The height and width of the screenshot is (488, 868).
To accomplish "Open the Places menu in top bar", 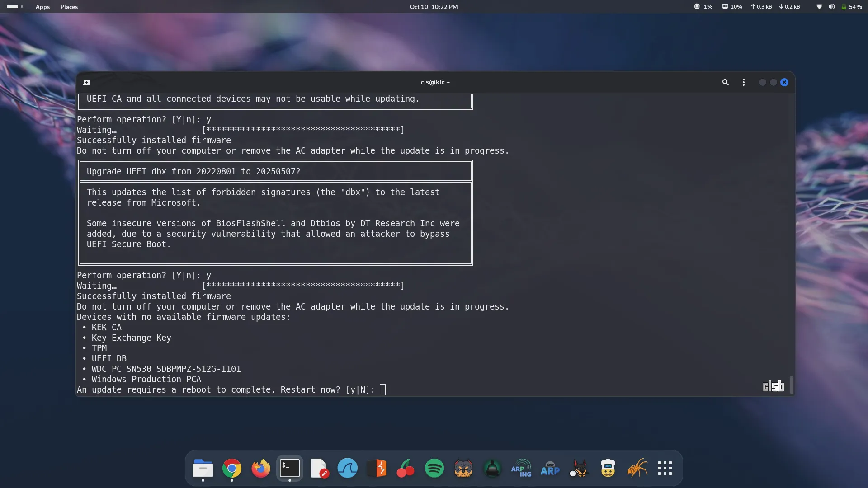I will point(69,7).
